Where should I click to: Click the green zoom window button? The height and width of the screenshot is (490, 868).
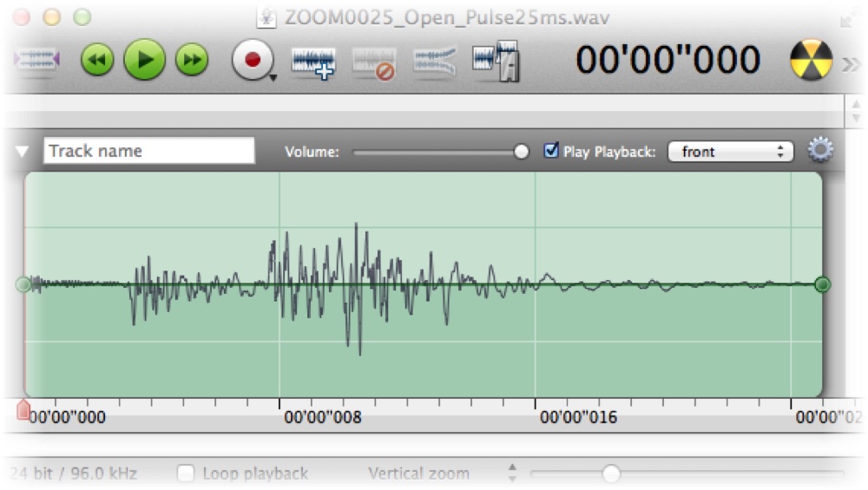[82, 17]
